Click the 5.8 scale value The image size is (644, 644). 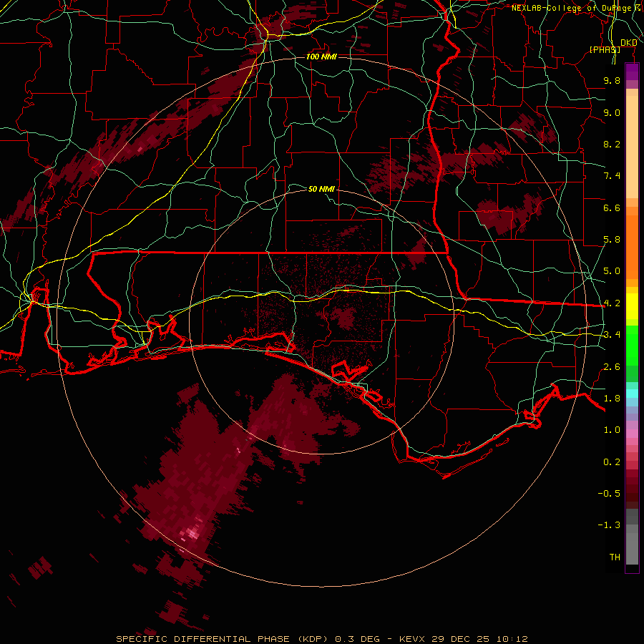pos(612,240)
